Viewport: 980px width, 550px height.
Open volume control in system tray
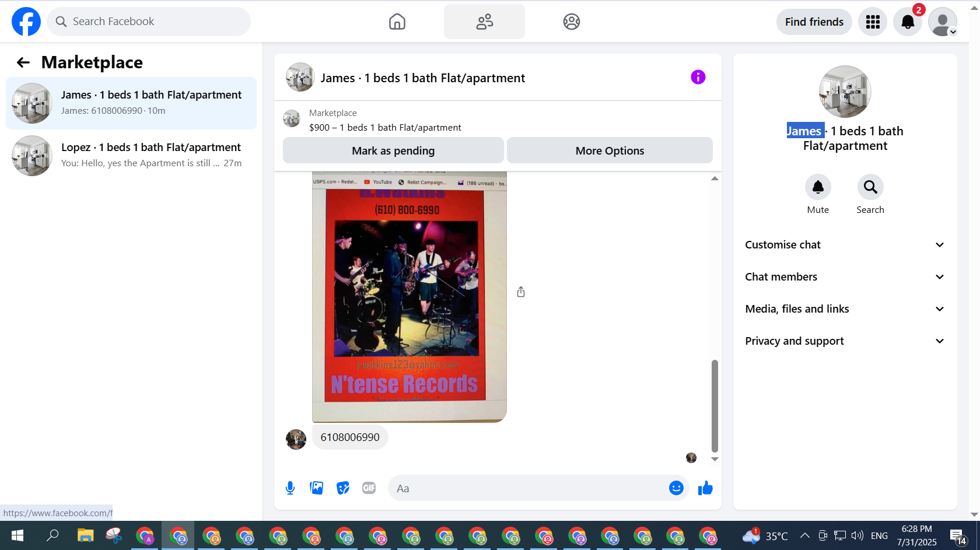(857, 535)
